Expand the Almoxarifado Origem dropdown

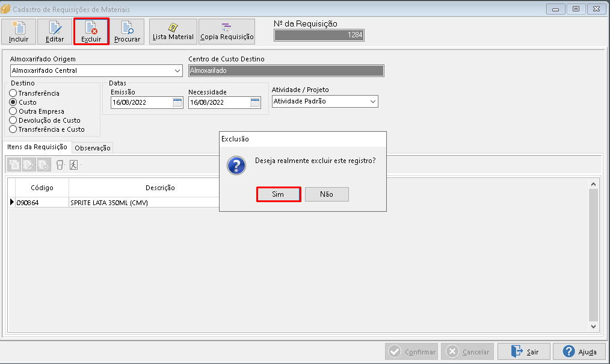[177, 71]
